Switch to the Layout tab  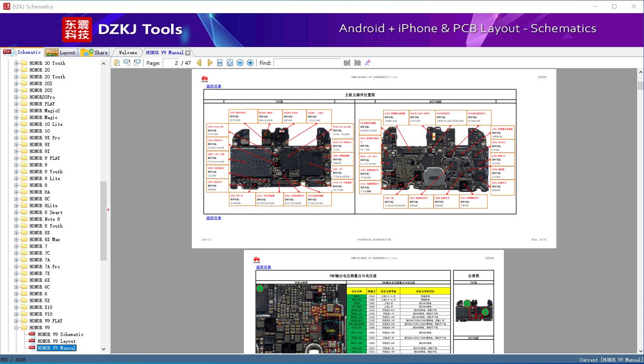tap(61, 53)
